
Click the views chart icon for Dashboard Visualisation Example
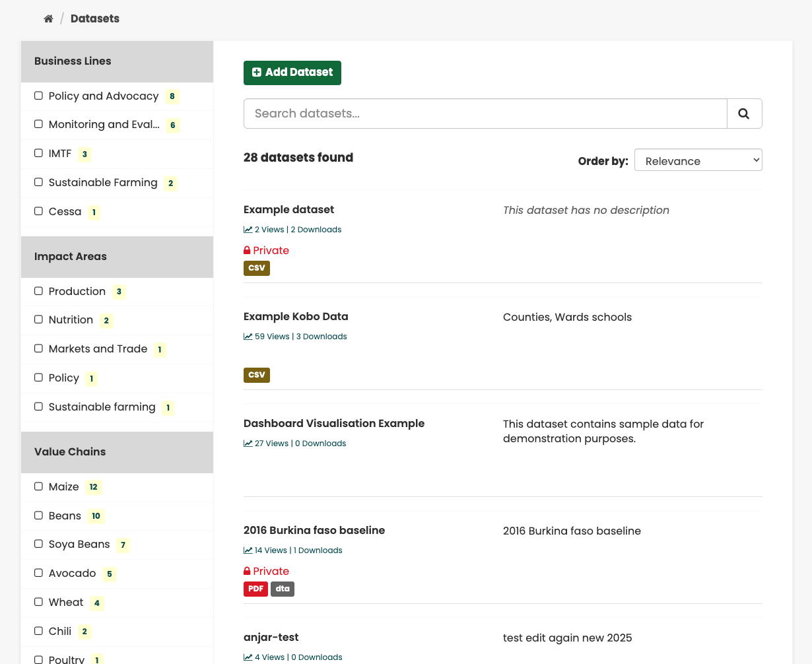pos(248,444)
